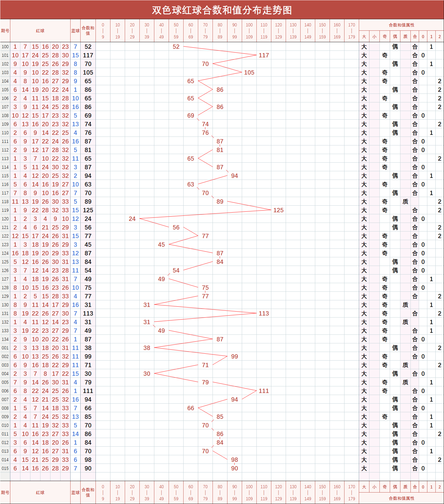The width and height of the screenshot is (444, 504).
Task: Click plotted trend point 111 on chart
Action: click(264, 391)
